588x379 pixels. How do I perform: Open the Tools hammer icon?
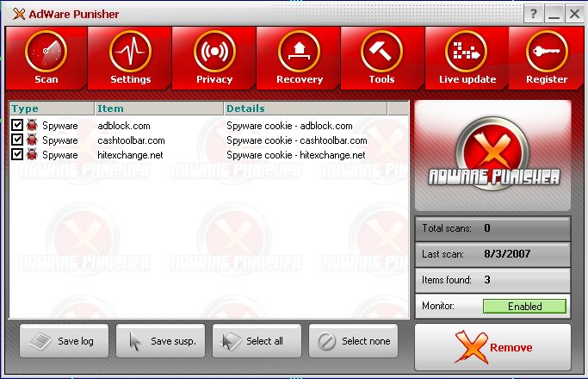[x=381, y=52]
